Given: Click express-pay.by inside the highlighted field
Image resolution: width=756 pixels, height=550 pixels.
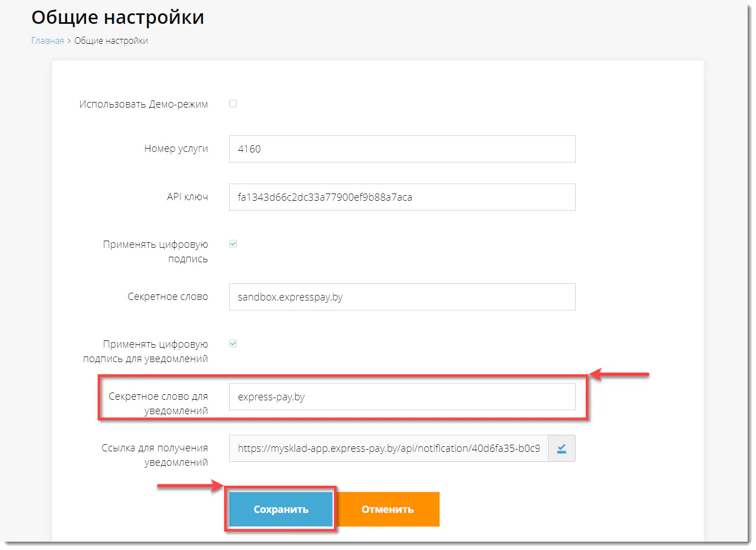Looking at the screenshot, I should pos(270,396).
